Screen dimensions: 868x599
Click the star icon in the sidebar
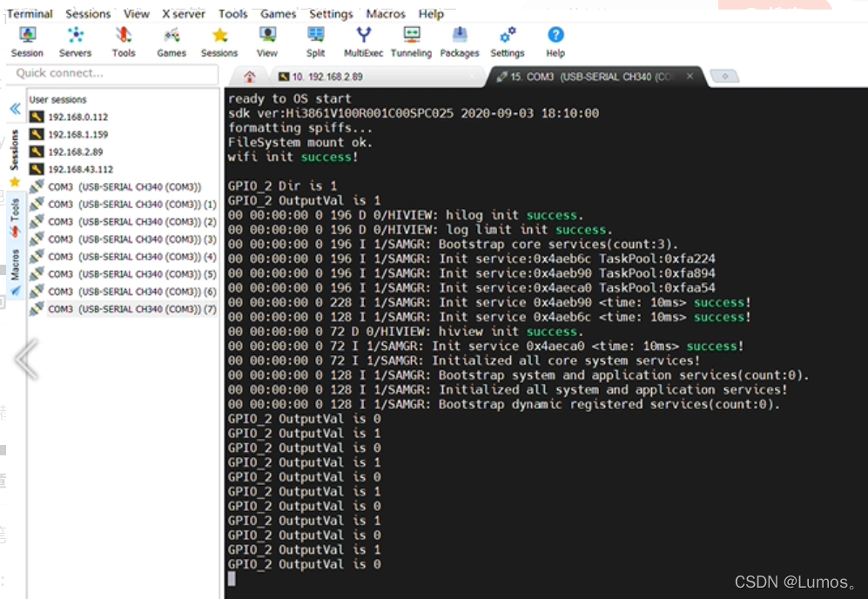[x=15, y=182]
